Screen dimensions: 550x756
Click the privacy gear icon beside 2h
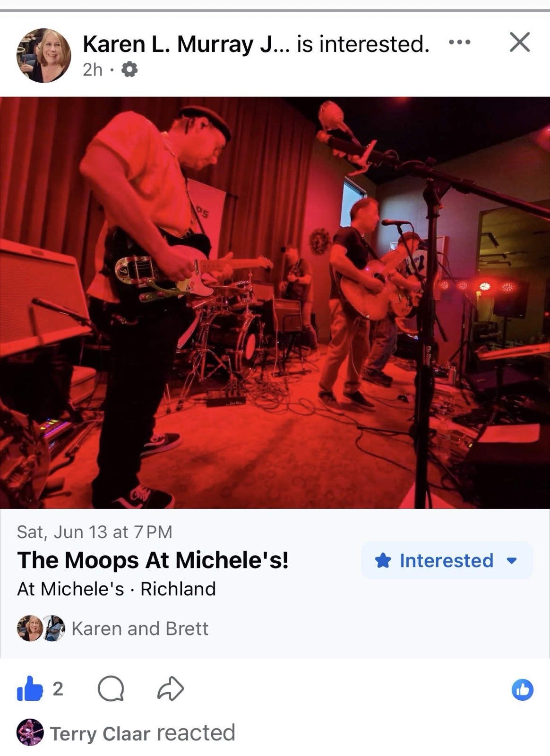click(x=129, y=70)
